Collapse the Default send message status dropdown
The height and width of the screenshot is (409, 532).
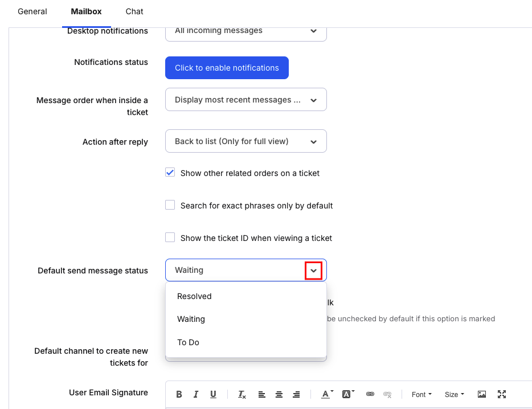click(313, 271)
